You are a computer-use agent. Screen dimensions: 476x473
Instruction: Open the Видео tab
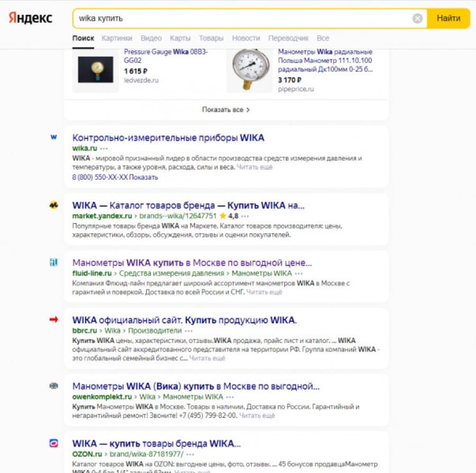click(x=151, y=38)
